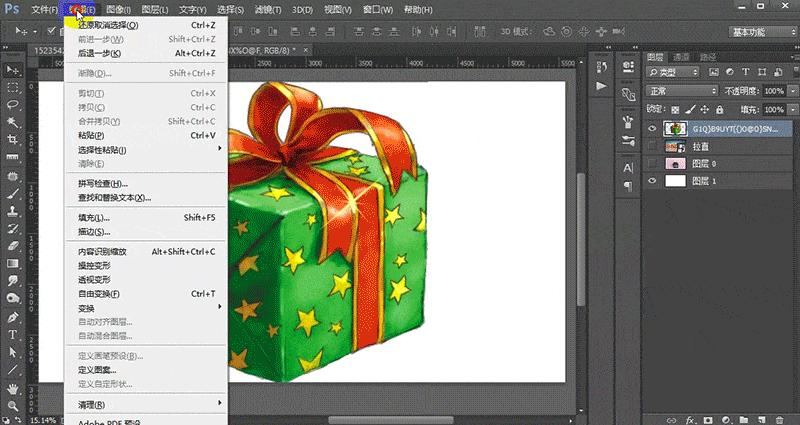Toggle lock all padlock icon
Screen dimensions: 800x425
click(x=719, y=110)
